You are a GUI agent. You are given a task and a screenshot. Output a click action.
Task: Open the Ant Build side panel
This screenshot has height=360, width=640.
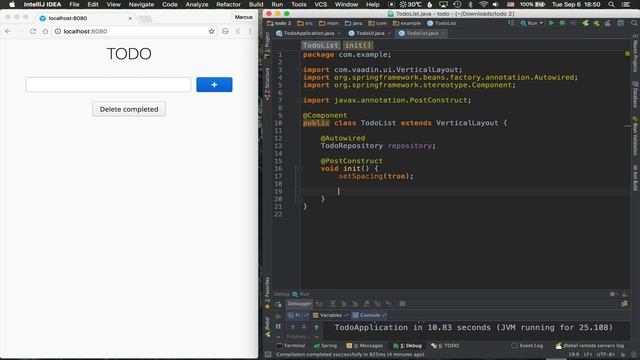pos(635,178)
